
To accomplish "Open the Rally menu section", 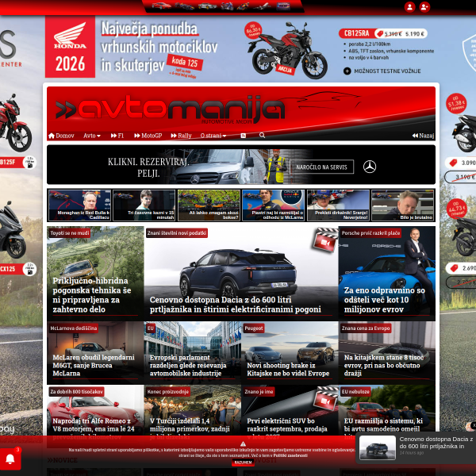I will click(181, 136).
